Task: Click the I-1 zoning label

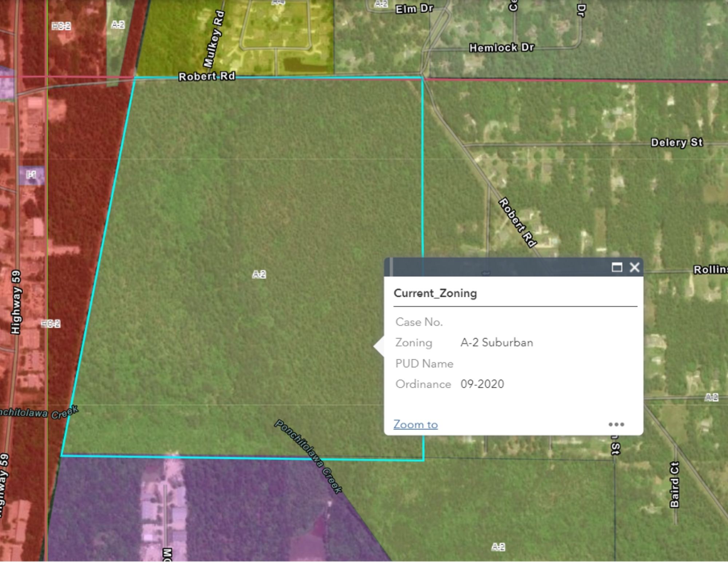Action: coord(31,175)
